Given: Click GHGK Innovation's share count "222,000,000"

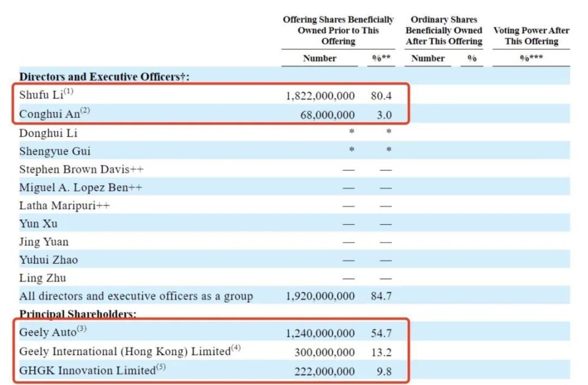Looking at the screenshot, I should [x=325, y=372].
